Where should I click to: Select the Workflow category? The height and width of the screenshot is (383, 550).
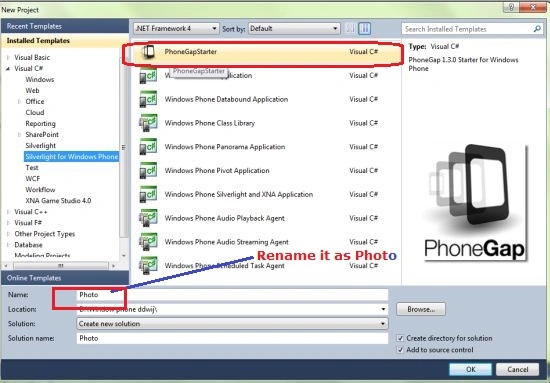point(40,190)
